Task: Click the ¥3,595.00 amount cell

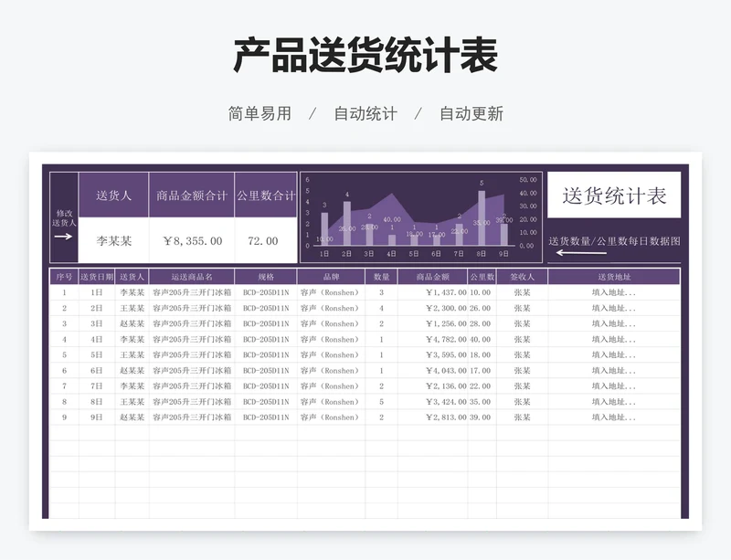Action: pos(432,354)
